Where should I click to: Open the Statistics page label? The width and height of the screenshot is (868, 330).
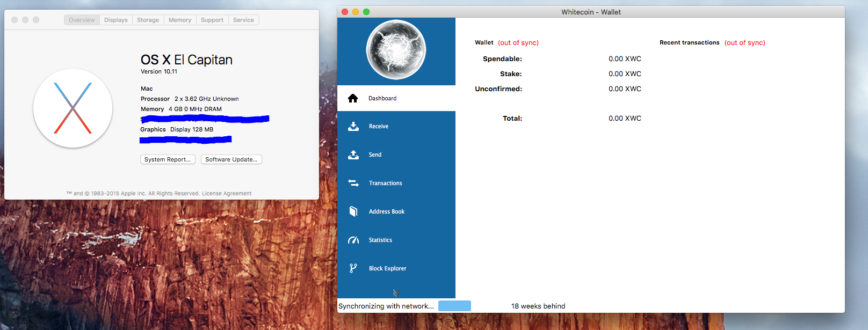click(x=380, y=240)
